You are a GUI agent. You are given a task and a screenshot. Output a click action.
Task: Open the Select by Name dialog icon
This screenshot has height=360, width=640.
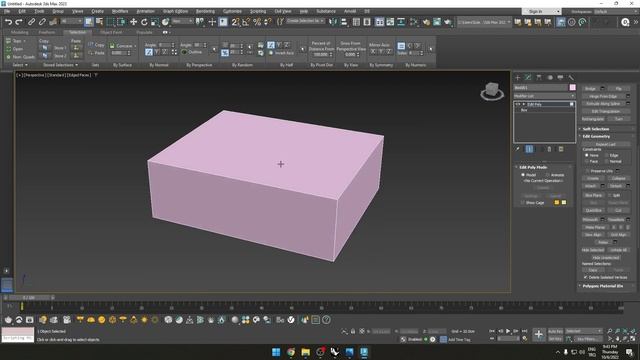pyautogui.click(x=99, y=22)
